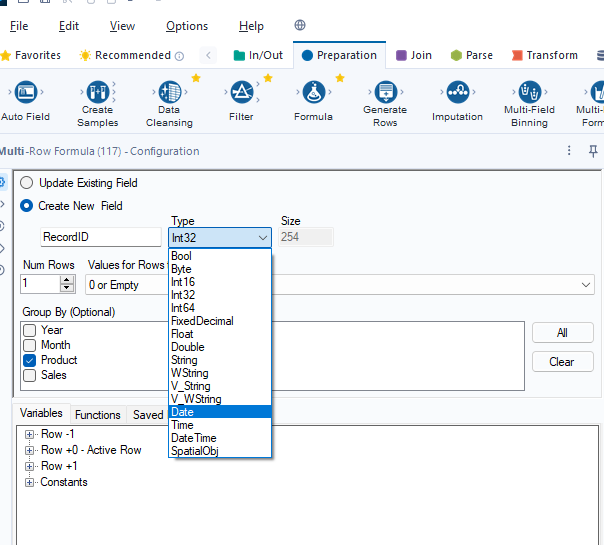The image size is (604, 545).
Task: Click the RecordID field name input
Action: pyautogui.click(x=100, y=237)
